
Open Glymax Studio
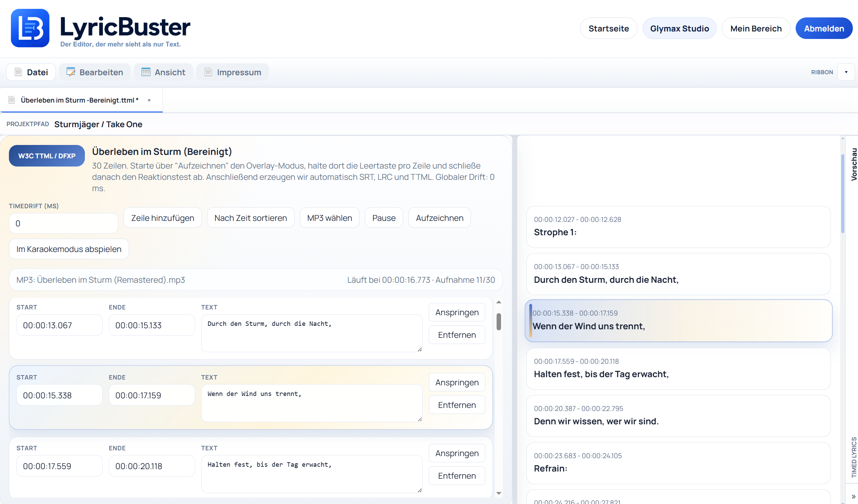pos(679,28)
